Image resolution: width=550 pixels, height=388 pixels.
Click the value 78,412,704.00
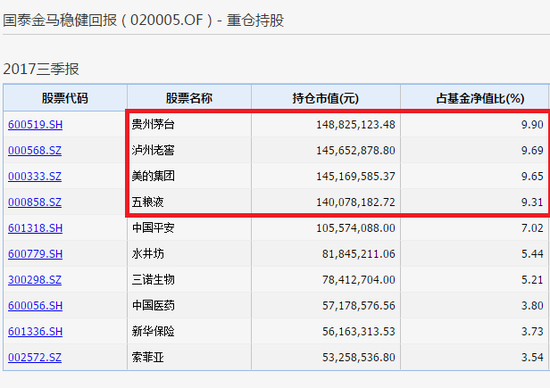[x=358, y=280]
